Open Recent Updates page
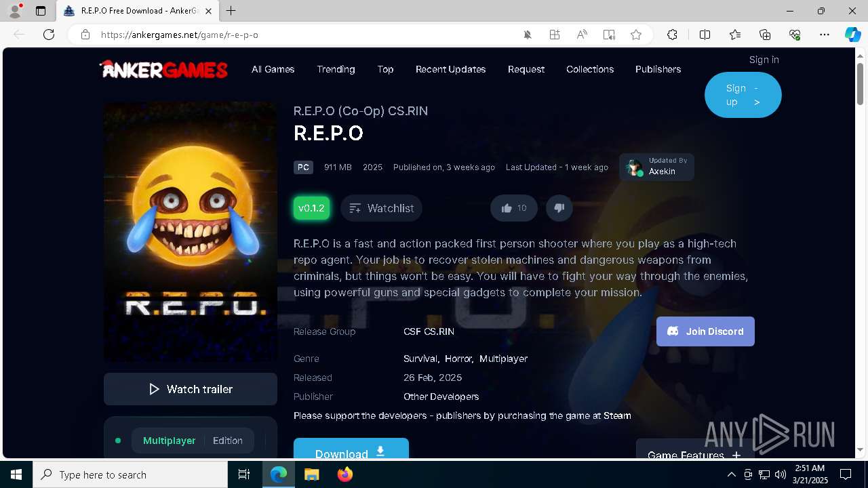 tap(450, 69)
